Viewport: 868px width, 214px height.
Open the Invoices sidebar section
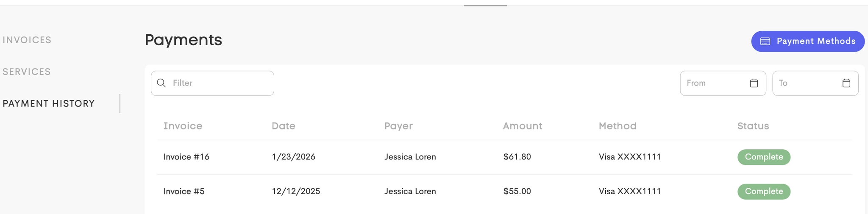point(27,40)
